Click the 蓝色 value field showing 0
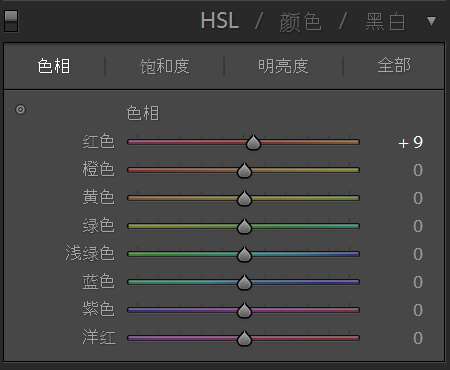Image resolution: width=450 pixels, height=370 pixels. tap(418, 282)
